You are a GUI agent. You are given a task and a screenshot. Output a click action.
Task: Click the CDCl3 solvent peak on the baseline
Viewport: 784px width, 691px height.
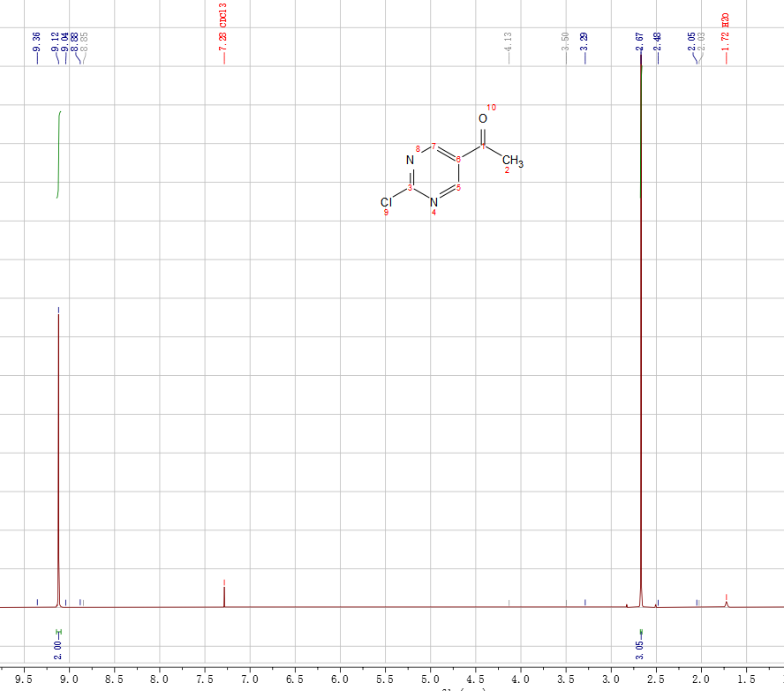click(224, 596)
